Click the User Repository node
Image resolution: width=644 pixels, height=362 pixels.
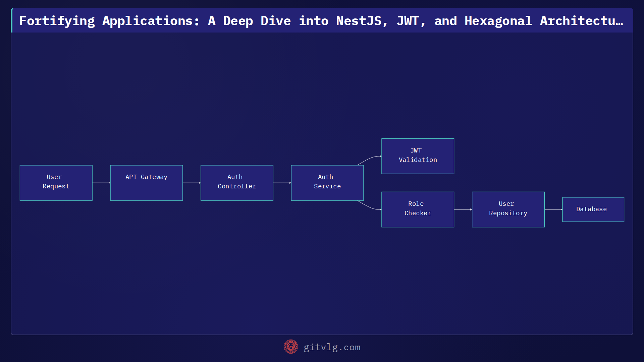coord(508,209)
